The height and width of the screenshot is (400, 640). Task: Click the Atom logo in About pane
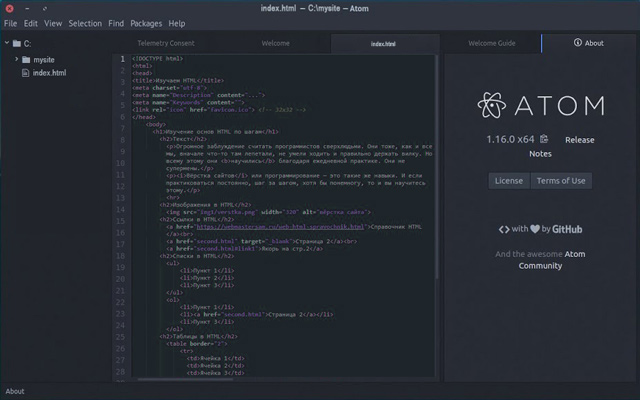tap(541, 105)
